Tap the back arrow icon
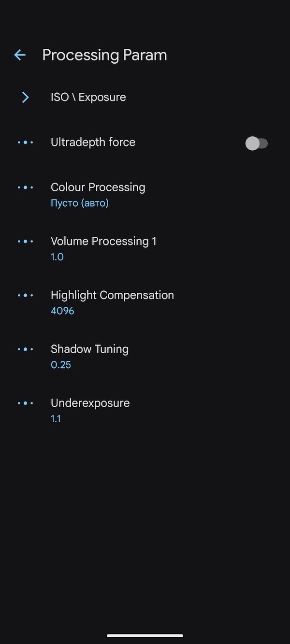The width and height of the screenshot is (290, 644). coord(20,55)
